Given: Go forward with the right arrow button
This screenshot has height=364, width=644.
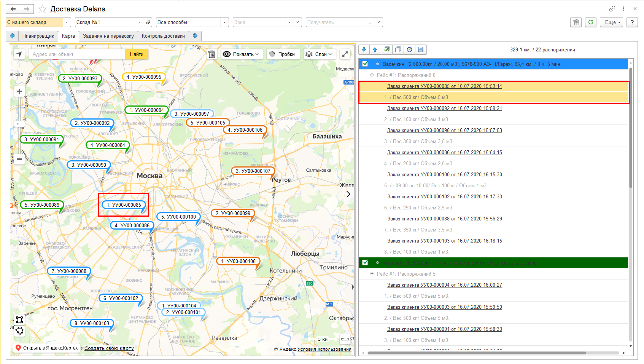Looking at the screenshot, I should pyautogui.click(x=27, y=9).
